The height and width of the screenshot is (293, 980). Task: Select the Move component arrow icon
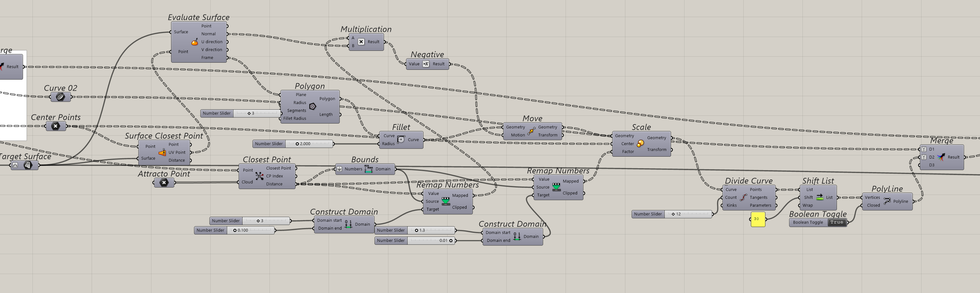[531, 131]
